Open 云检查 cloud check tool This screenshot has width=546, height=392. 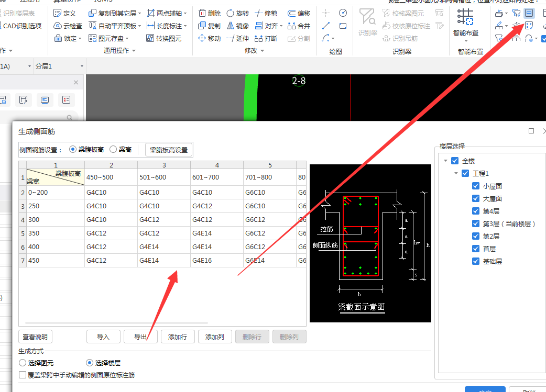68,26
